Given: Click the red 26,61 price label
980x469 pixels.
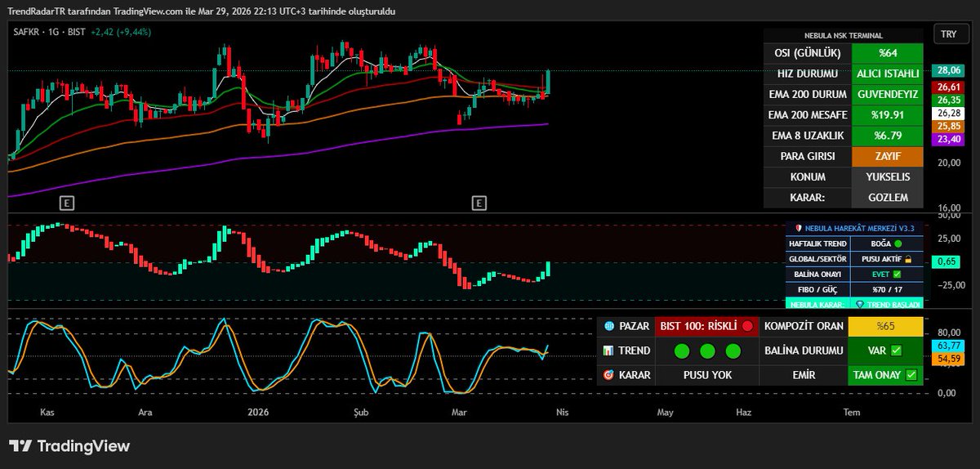Looking at the screenshot, I should [x=948, y=87].
